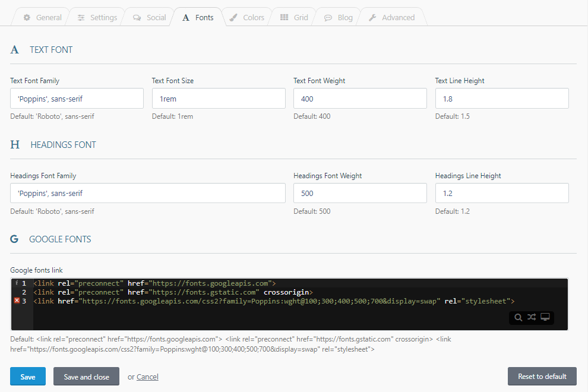The image size is (588, 392).
Task: Open the Advanced tab
Action: click(391, 18)
